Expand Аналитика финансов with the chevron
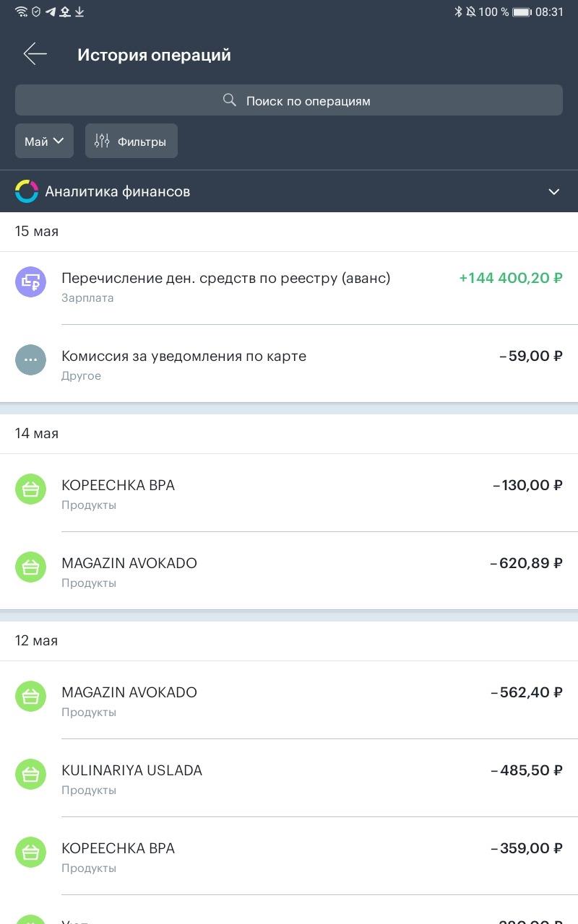The height and width of the screenshot is (924, 578). [554, 191]
